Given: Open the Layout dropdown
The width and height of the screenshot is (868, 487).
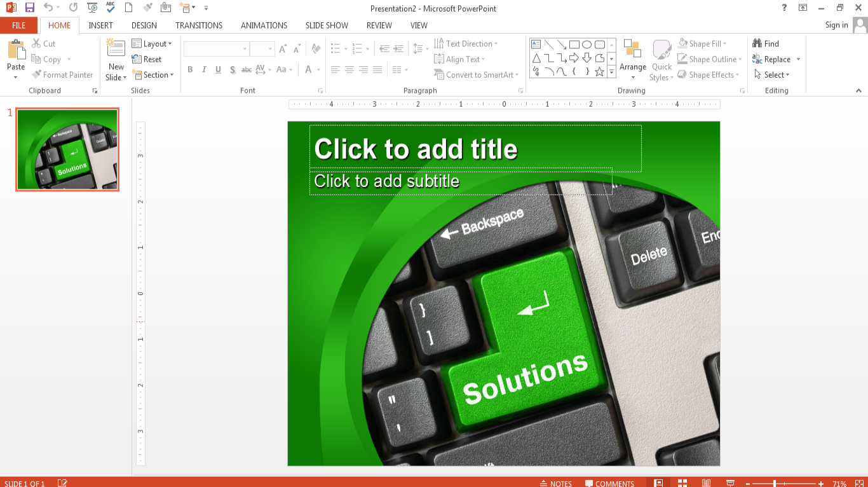Looking at the screenshot, I should (x=152, y=44).
